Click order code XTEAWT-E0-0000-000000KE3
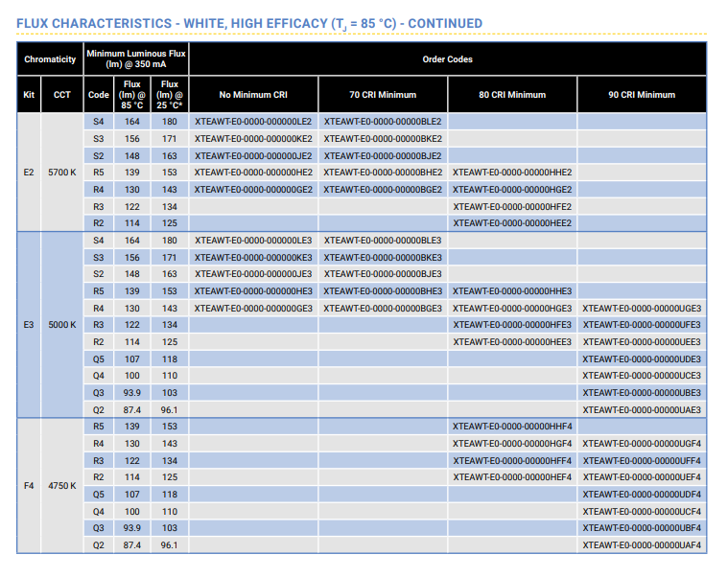Viewport: 728px width, 578px height. [253, 258]
